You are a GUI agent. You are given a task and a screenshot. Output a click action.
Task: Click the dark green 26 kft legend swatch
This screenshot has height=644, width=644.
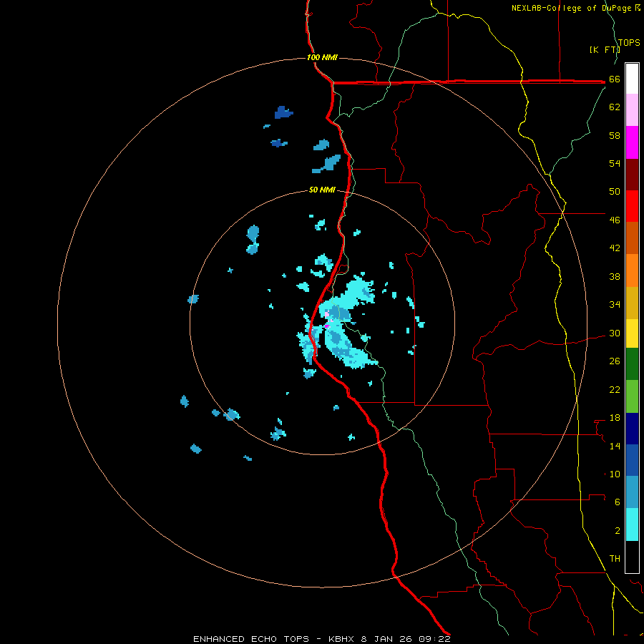pyautogui.click(x=632, y=364)
